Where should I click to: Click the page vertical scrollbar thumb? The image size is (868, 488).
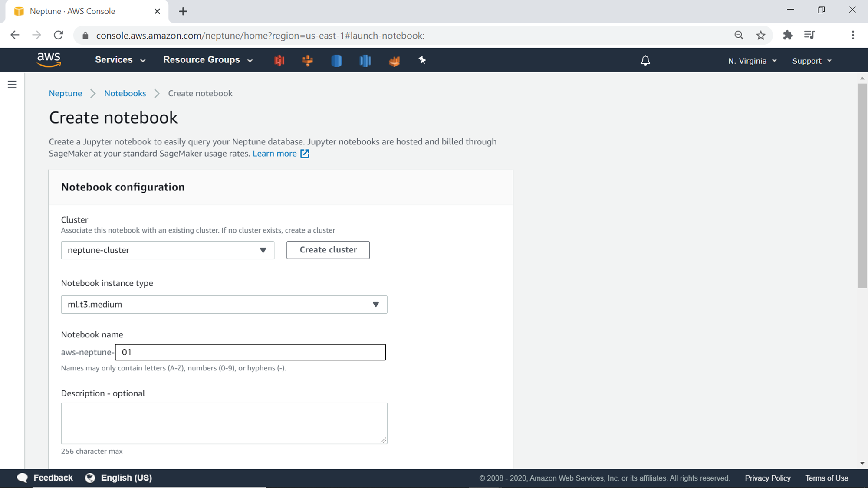pos(862,187)
